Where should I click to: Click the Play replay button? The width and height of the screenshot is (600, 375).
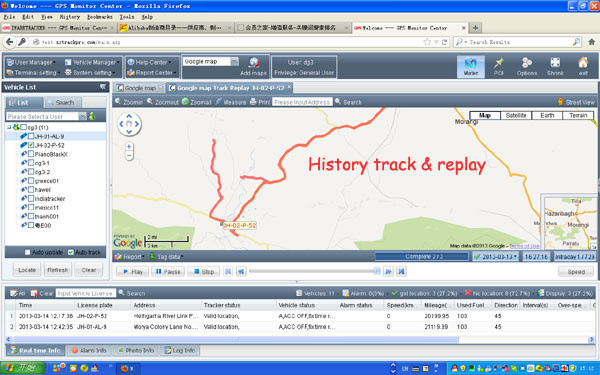pyautogui.click(x=132, y=271)
